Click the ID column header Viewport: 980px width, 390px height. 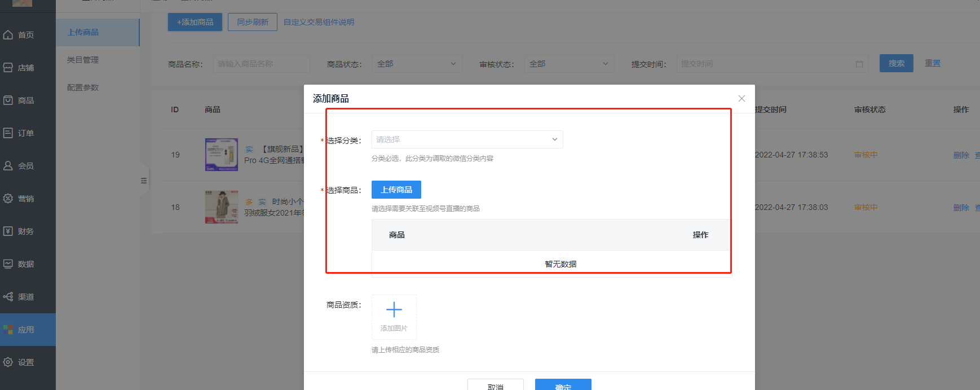[x=175, y=109]
